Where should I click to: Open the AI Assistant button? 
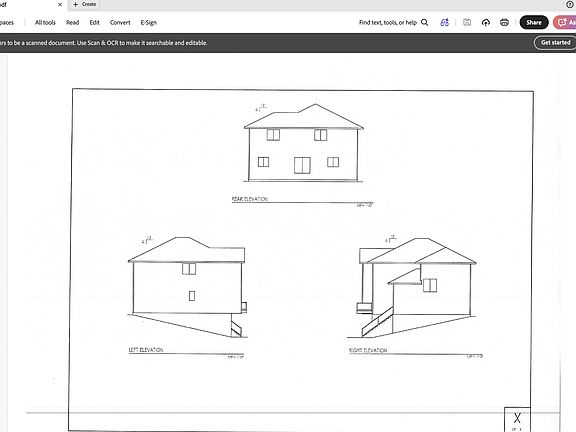566,22
